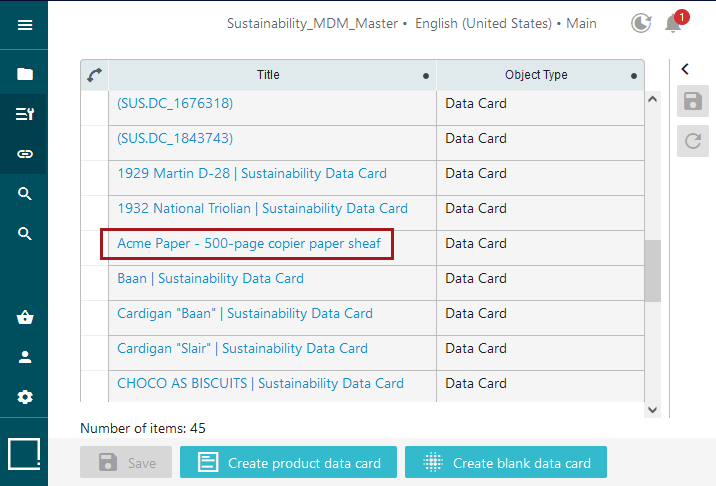Viewport: 716px width, 486px height.
Task: Collapse the right side panel chevron
Action: tap(685, 69)
